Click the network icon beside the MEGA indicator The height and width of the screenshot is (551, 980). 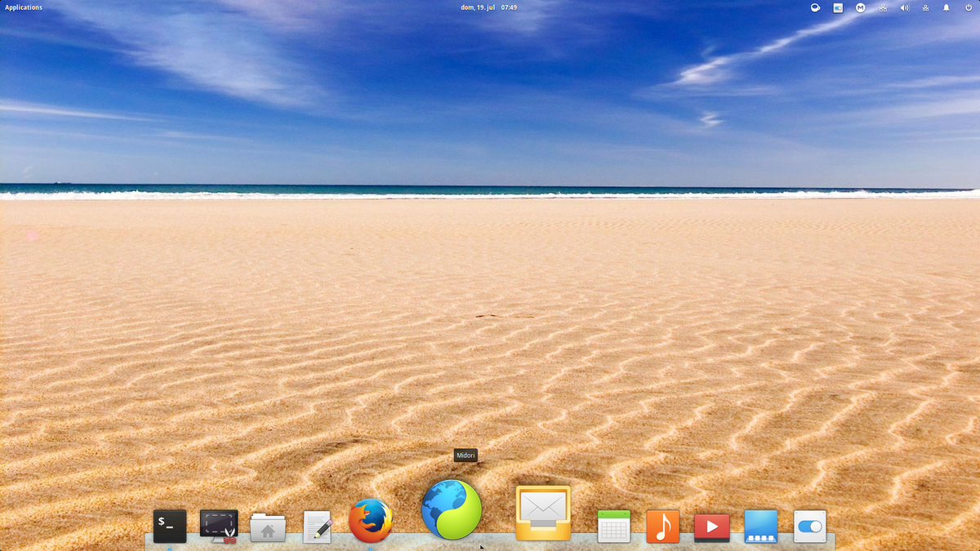click(883, 7)
